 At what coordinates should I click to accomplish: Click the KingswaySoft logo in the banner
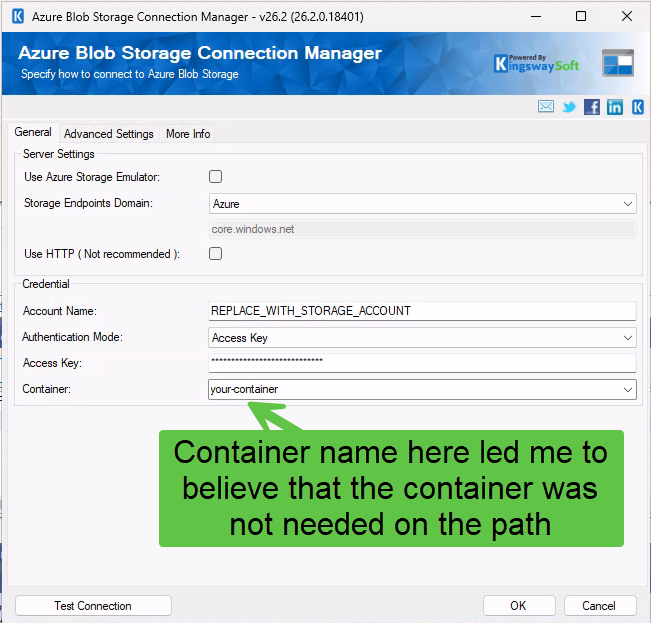click(536, 64)
